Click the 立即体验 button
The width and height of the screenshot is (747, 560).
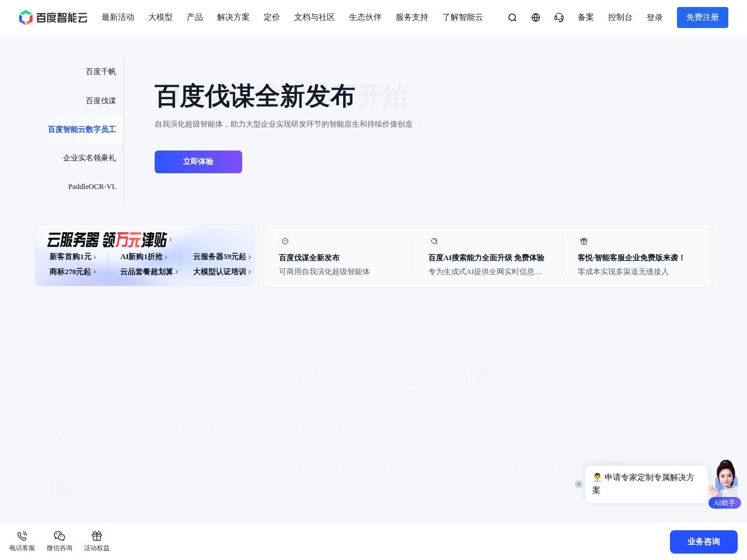point(198,162)
